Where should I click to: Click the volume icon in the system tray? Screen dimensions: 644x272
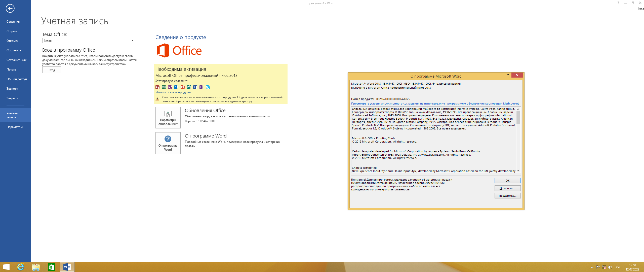(x=610, y=267)
